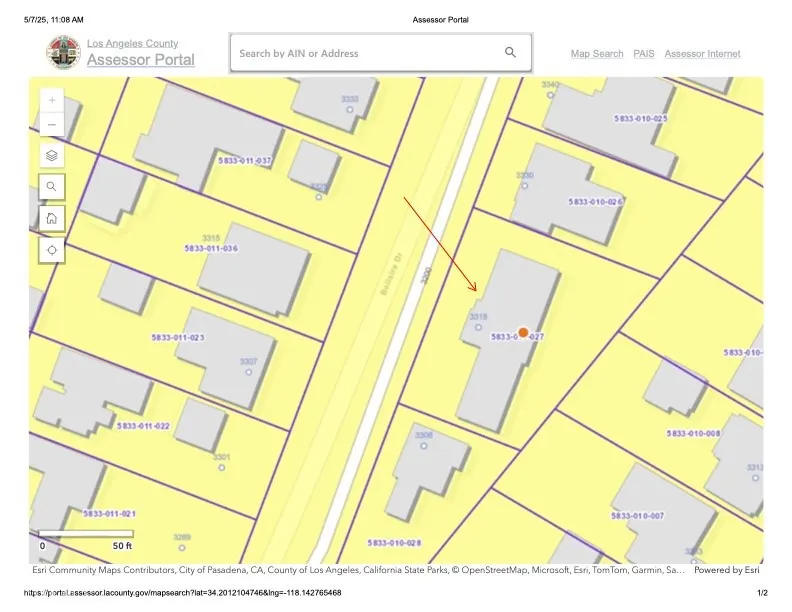Open the map toolbar search tool
The image size is (792, 612).
(x=52, y=187)
